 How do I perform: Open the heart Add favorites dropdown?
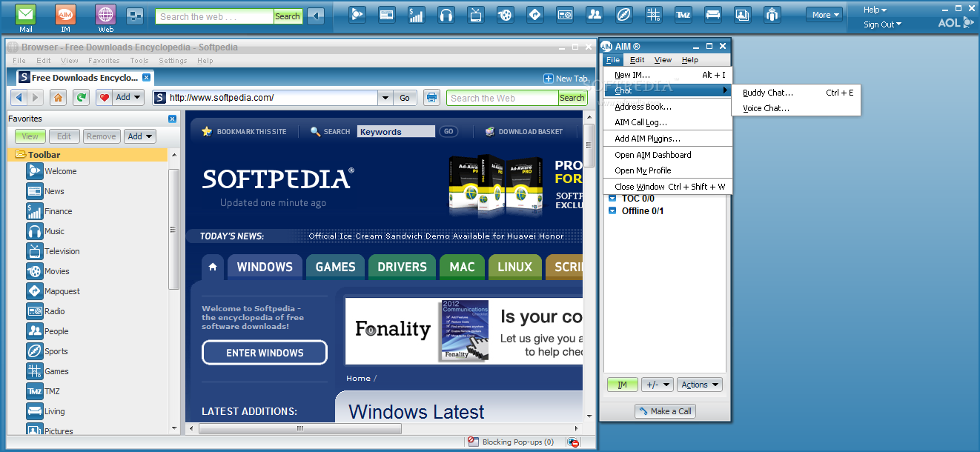(119, 97)
